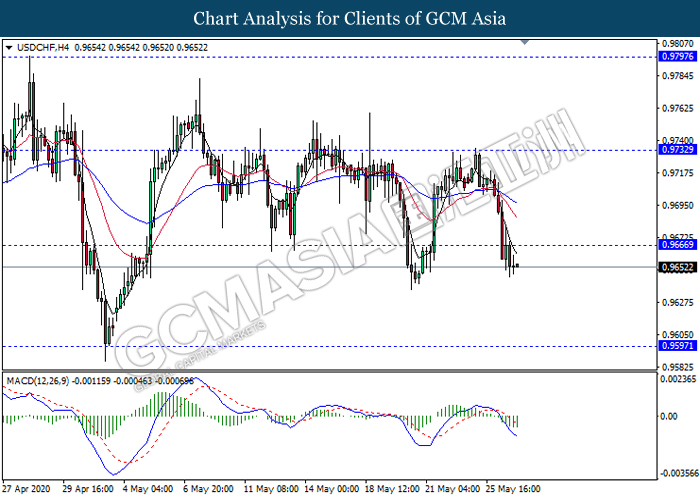The image size is (700, 500).
Task: Click the dropdown triangle before USDCHF,H4
Action: [x=9, y=47]
